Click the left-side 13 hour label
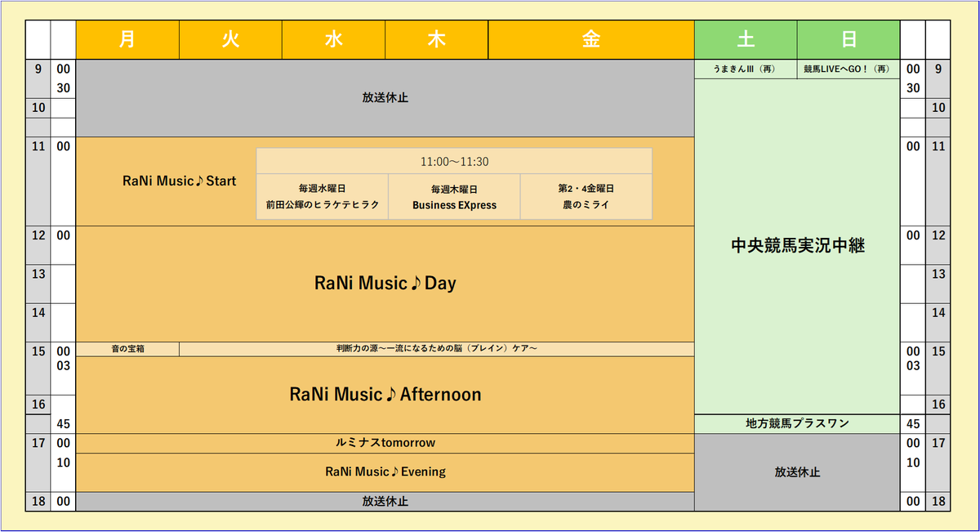Screen dimensions: 980x532 click(38, 274)
